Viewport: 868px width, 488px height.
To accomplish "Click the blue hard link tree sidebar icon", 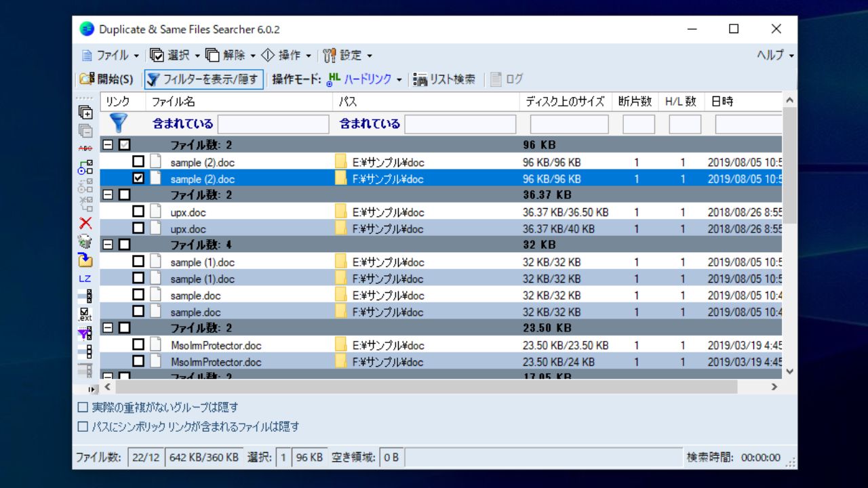I will 85,167.
